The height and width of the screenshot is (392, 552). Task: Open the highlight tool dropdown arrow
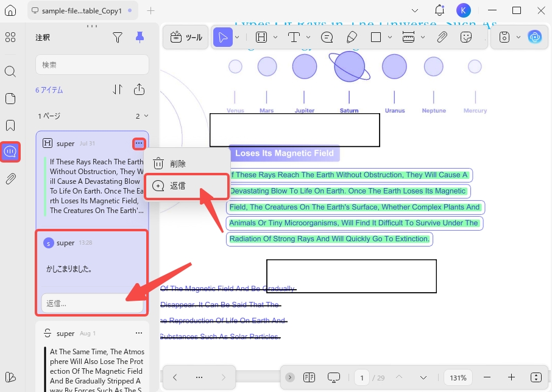[275, 37]
